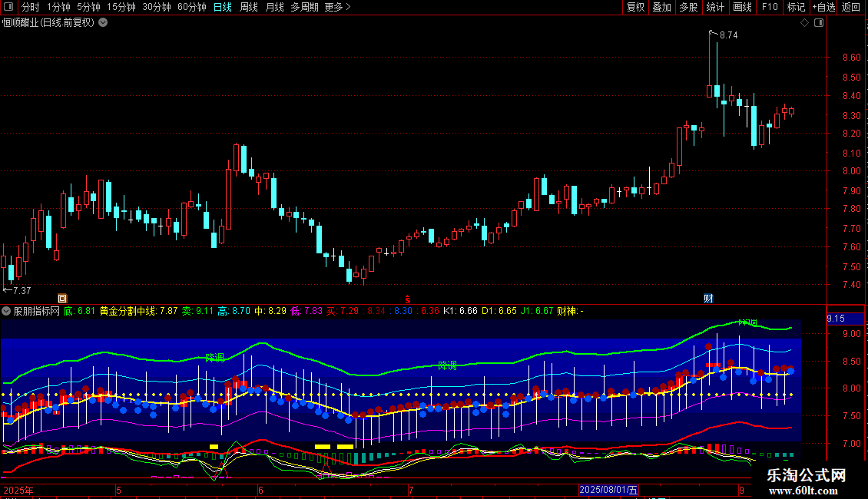The width and height of the screenshot is (868, 499).
Task: Click the diamond icon above price chart
Action: tap(805, 23)
